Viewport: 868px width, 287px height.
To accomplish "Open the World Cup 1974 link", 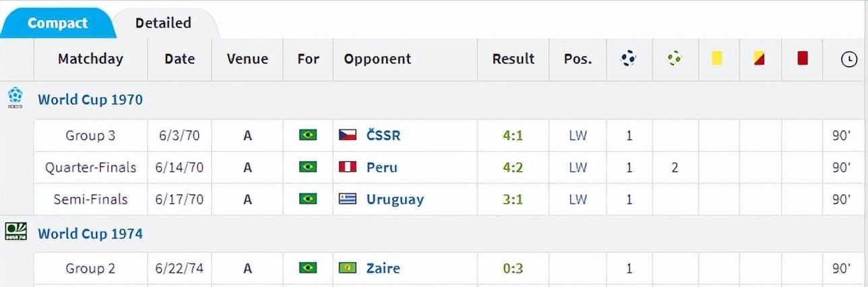I will coord(90,234).
